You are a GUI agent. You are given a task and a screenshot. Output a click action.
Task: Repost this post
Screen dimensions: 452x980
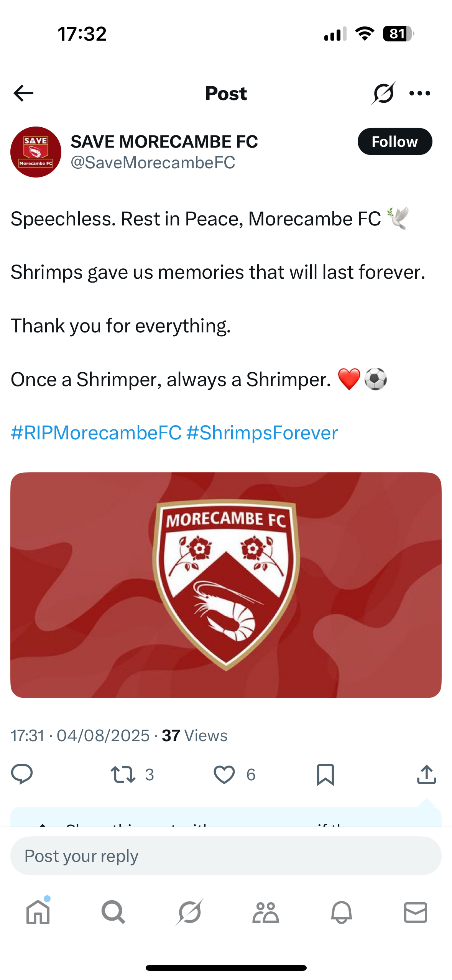pos(123,774)
